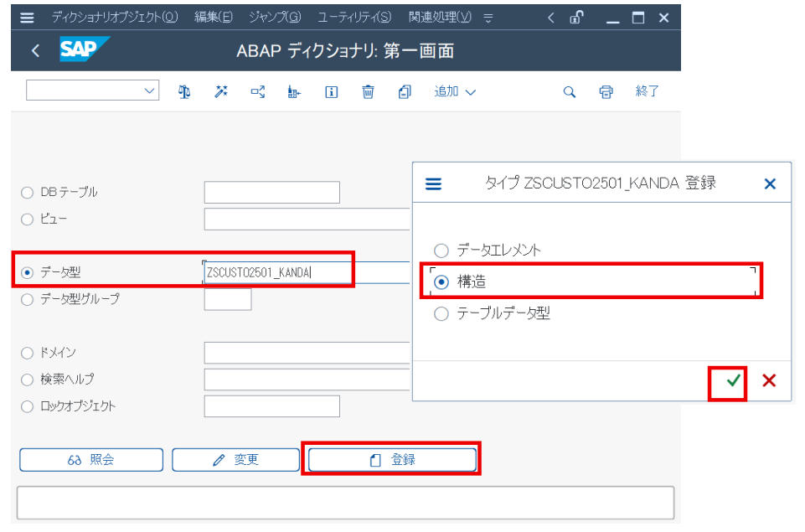Screen dimensions: 805x532
Task: Click the 検索ヘルプ input field
Action: 307,380
